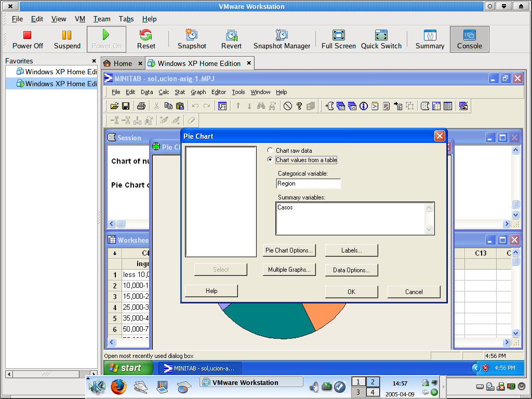The height and width of the screenshot is (399, 532).
Task: Open the Calc menu in Minitab
Action: (x=164, y=92)
